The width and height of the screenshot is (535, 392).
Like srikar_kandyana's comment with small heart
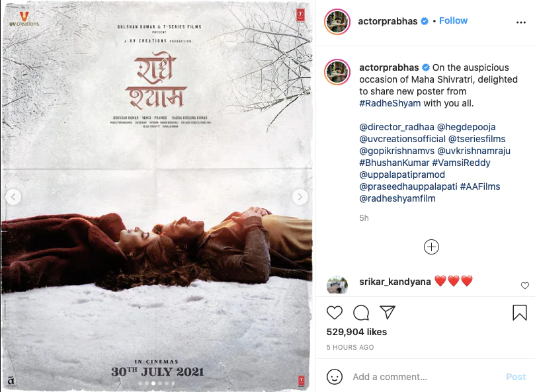(525, 286)
